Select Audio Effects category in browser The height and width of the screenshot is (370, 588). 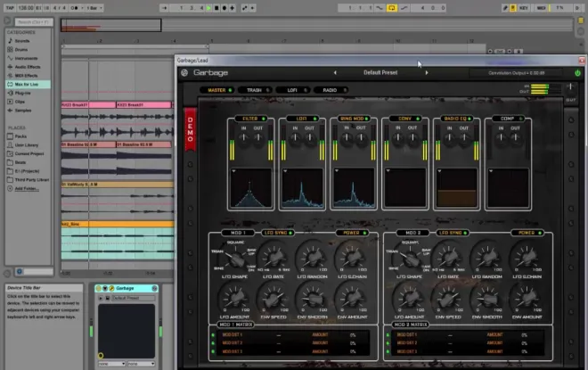click(x=27, y=67)
